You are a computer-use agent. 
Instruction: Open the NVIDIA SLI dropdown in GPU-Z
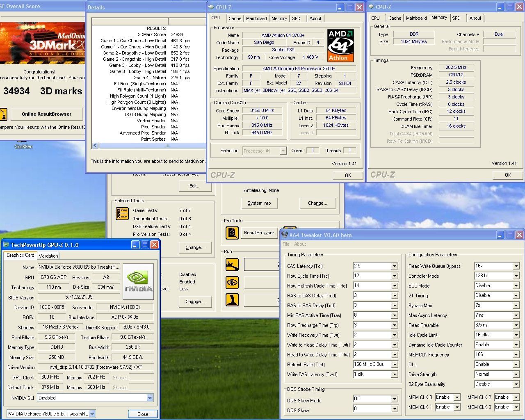[x=150, y=397]
